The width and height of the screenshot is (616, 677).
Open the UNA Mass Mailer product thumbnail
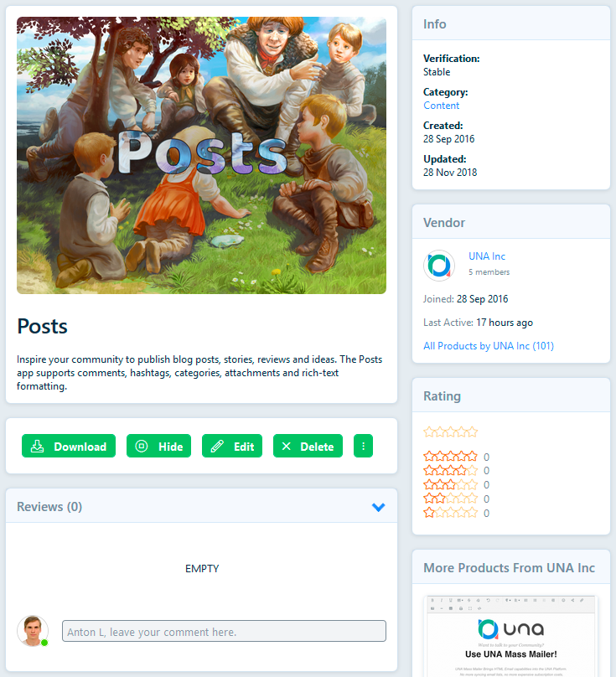point(511,636)
